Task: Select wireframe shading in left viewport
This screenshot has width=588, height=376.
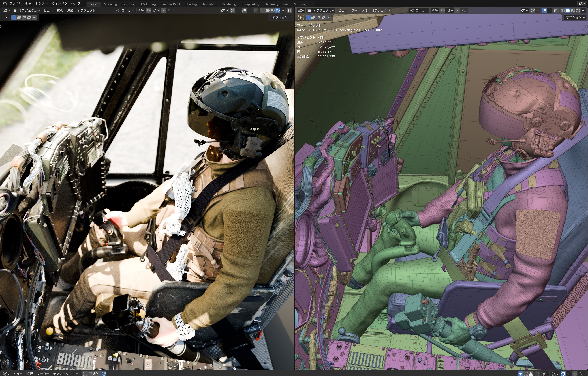Action: tap(262, 10)
